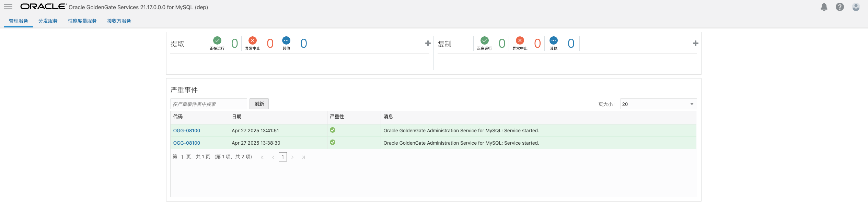The image size is (868, 206).
Task: Open the second OGG-08100 event link
Action: (187, 143)
